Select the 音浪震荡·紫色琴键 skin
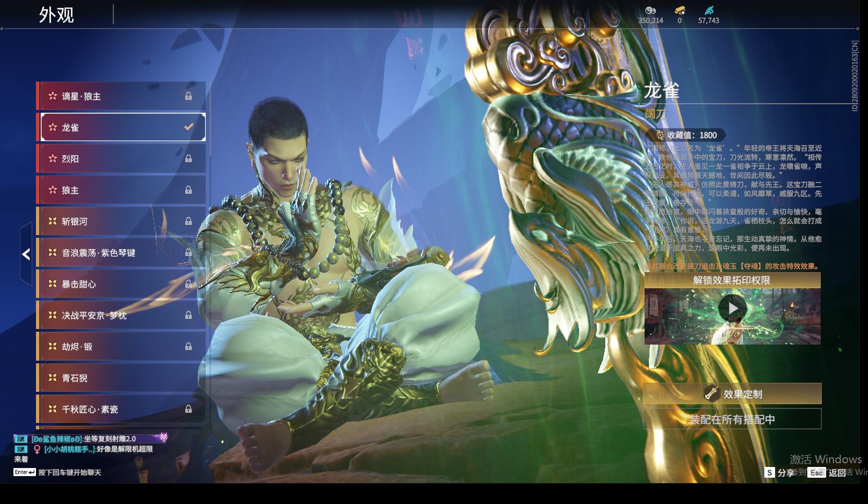This screenshot has width=868, height=504. click(121, 252)
